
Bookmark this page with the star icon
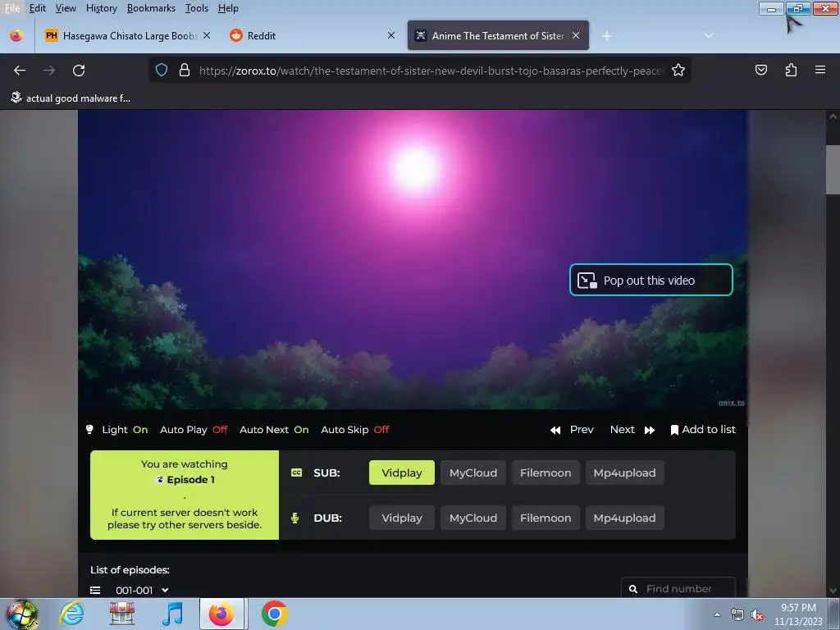[678, 71]
